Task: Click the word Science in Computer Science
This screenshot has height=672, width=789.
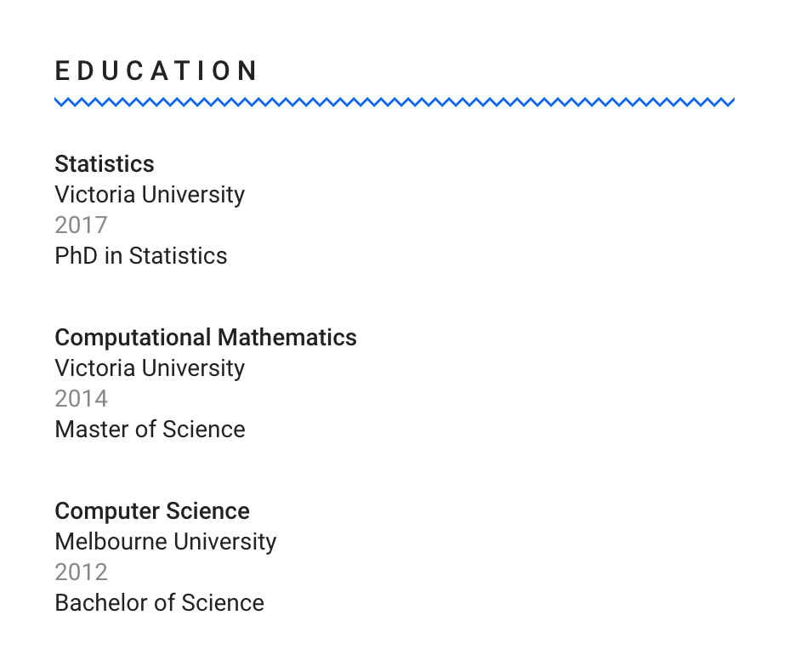Action: 207,511
